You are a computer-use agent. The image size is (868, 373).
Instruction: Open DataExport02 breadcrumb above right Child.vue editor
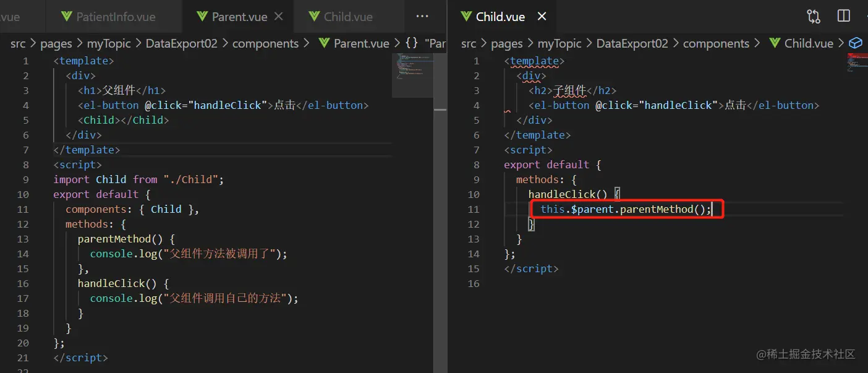coord(632,43)
